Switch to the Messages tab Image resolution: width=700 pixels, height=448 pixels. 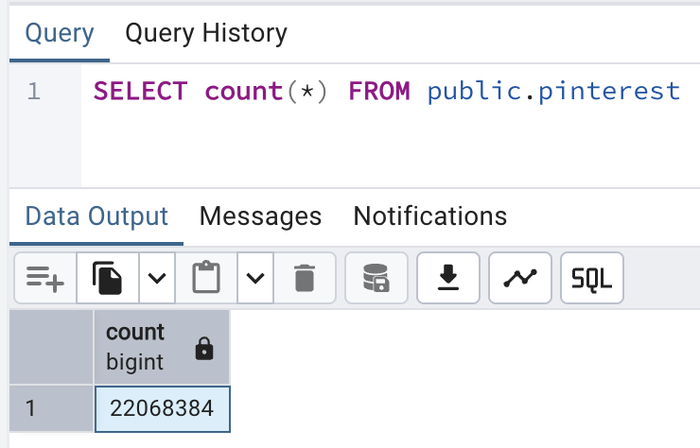tap(260, 216)
